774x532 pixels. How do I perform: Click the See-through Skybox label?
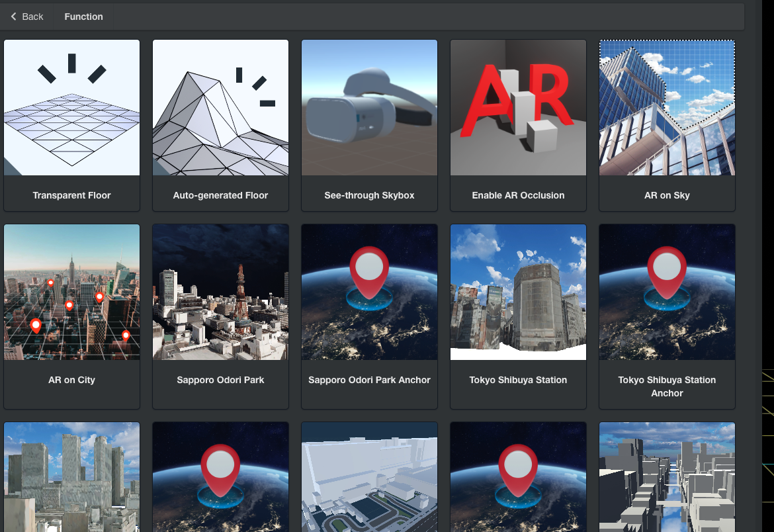(x=369, y=195)
